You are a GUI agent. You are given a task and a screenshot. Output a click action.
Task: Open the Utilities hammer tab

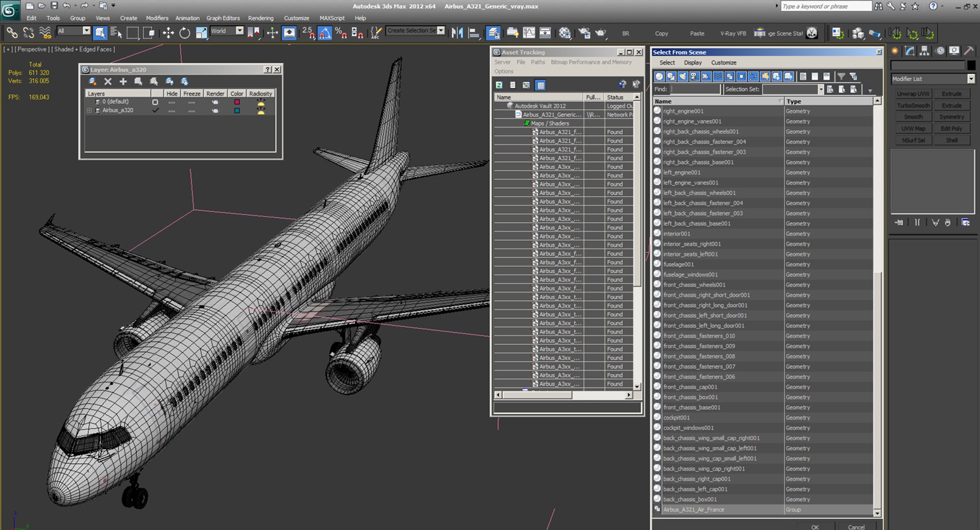969,51
